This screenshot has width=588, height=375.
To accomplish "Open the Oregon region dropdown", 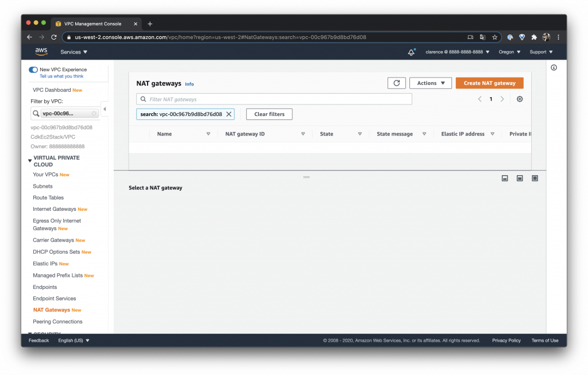I will click(509, 52).
